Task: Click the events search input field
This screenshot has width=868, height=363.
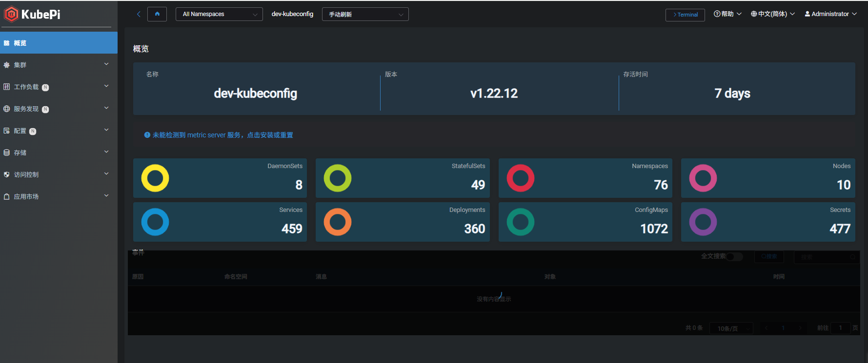Action: [825, 257]
